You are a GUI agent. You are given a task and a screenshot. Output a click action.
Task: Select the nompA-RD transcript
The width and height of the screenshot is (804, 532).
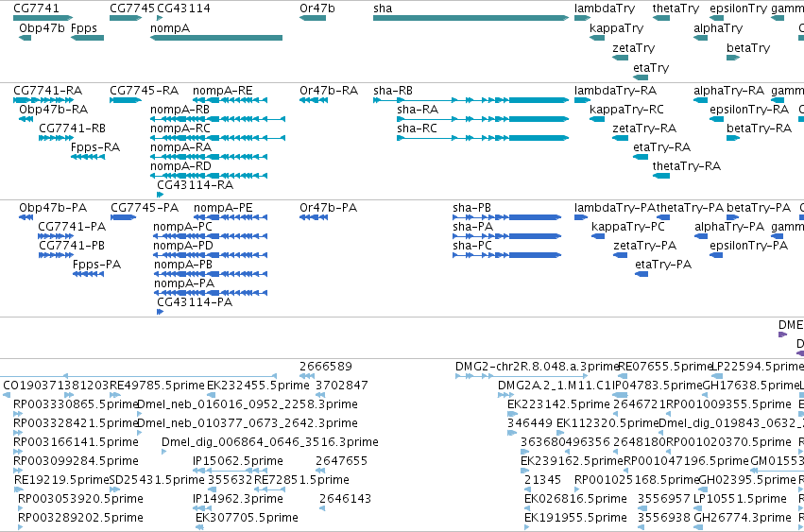[209, 176]
